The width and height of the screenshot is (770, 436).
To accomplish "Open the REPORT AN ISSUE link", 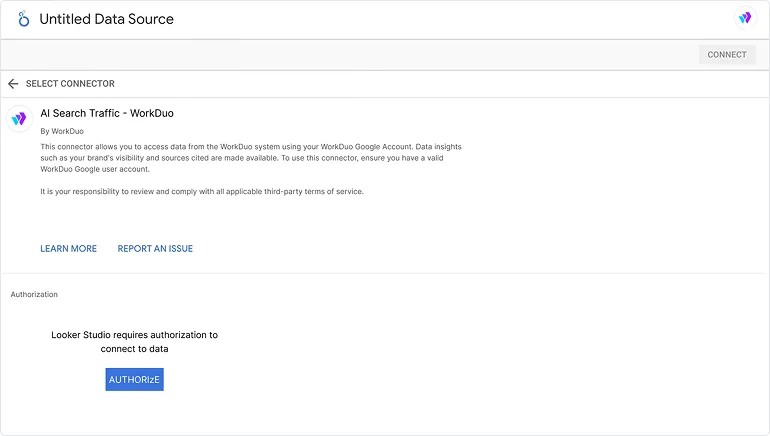I will point(155,248).
